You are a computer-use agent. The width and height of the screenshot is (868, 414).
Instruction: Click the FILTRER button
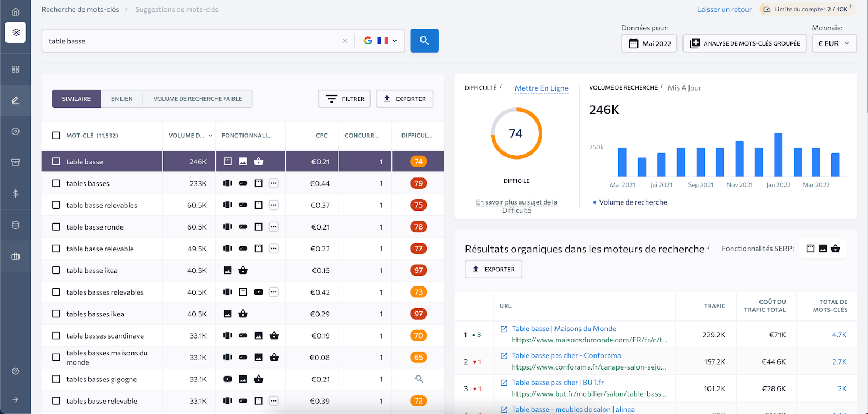click(x=344, y=99)
